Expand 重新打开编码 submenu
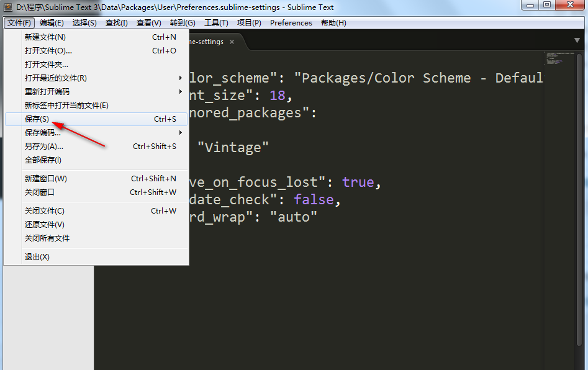The width and height of the screenshot is (588, 370). coord(96,91)
